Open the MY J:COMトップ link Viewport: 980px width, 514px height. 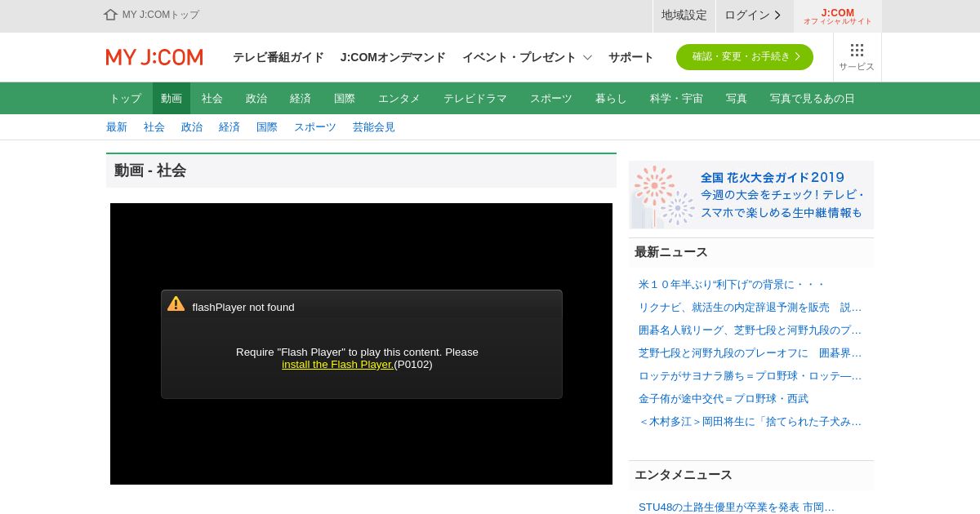click(x=161, y=15)
